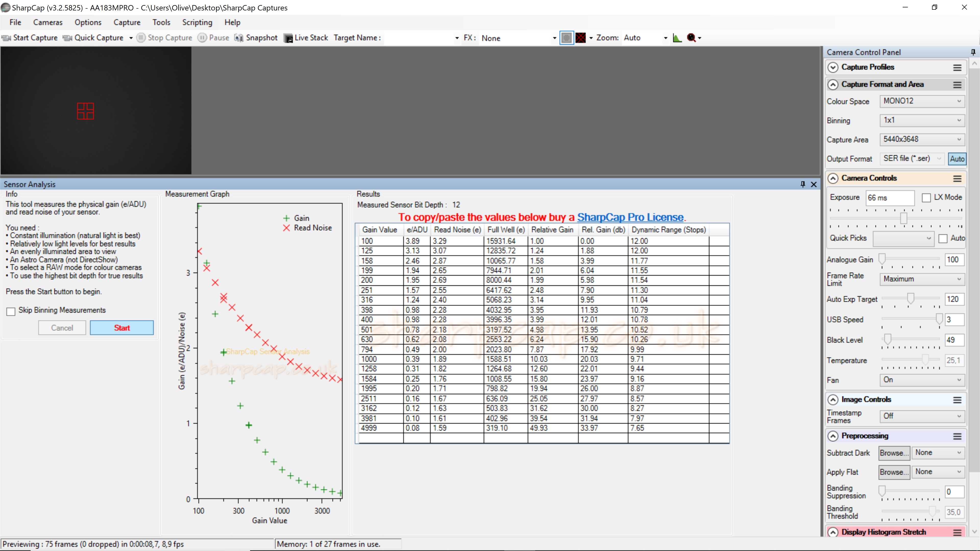Screen dimensions: 980x551
Task: Open the Cameras menu
Action: coord(47,22)
